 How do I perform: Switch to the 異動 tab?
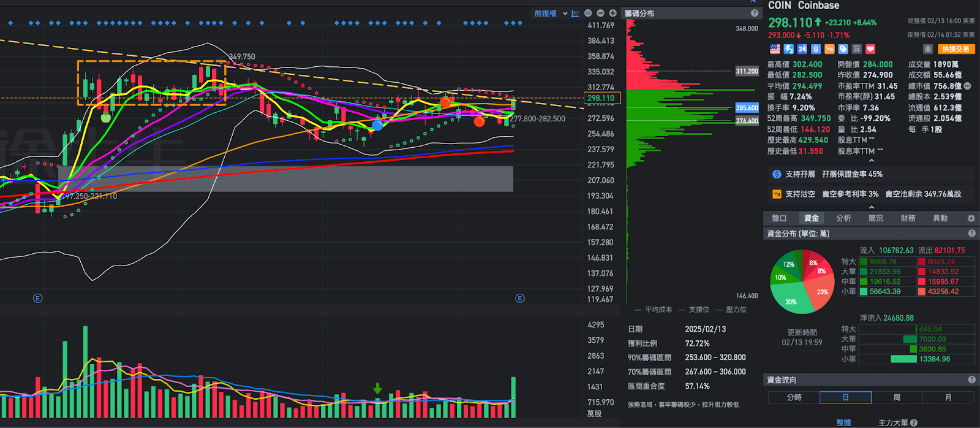pyautogui.click(x=940, y=218)
